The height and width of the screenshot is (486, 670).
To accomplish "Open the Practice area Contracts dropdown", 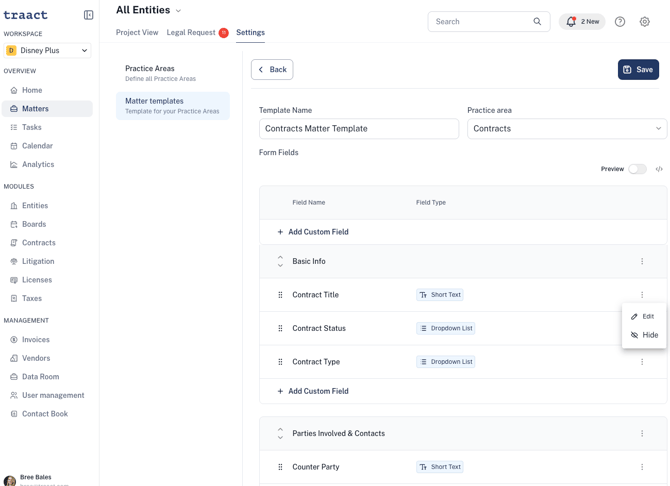I will (567, 129).
